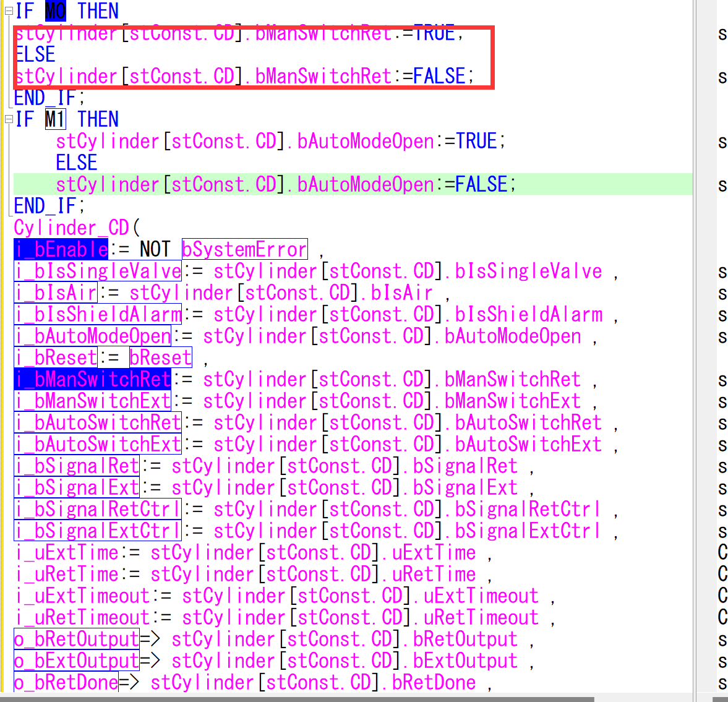Click the i_bIsAir parameter name
The width and height of the screenshot is (728, 702).
[x=56, y=293]
